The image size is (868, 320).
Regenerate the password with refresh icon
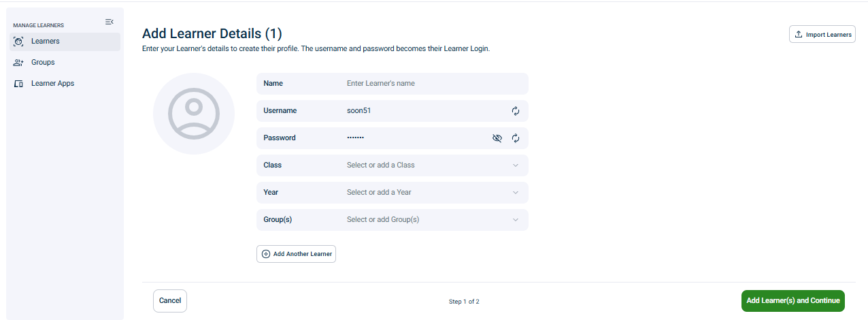pyautogui.click(x=516, y=138)
